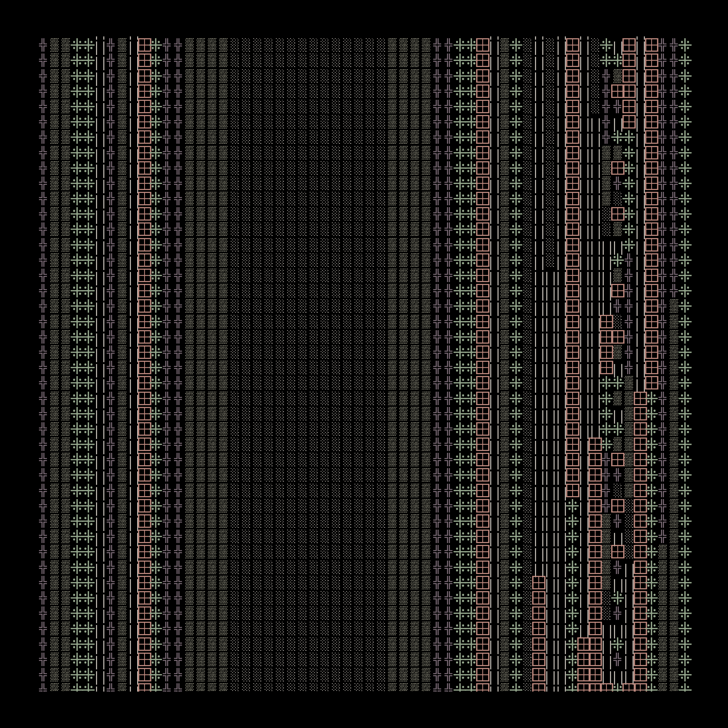
Task: Click the wide double pink grid tile in upper right
Action: (x=623, y=91)
